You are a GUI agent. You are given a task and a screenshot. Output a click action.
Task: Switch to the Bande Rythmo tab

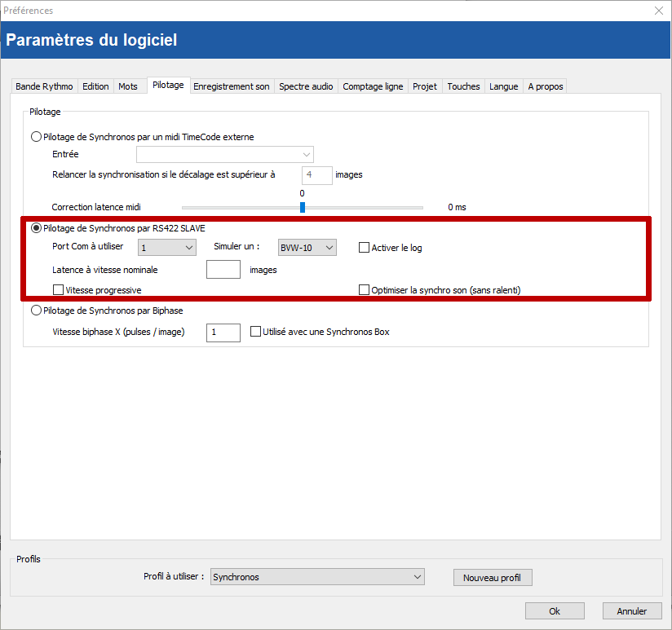[x=44, y=86]
